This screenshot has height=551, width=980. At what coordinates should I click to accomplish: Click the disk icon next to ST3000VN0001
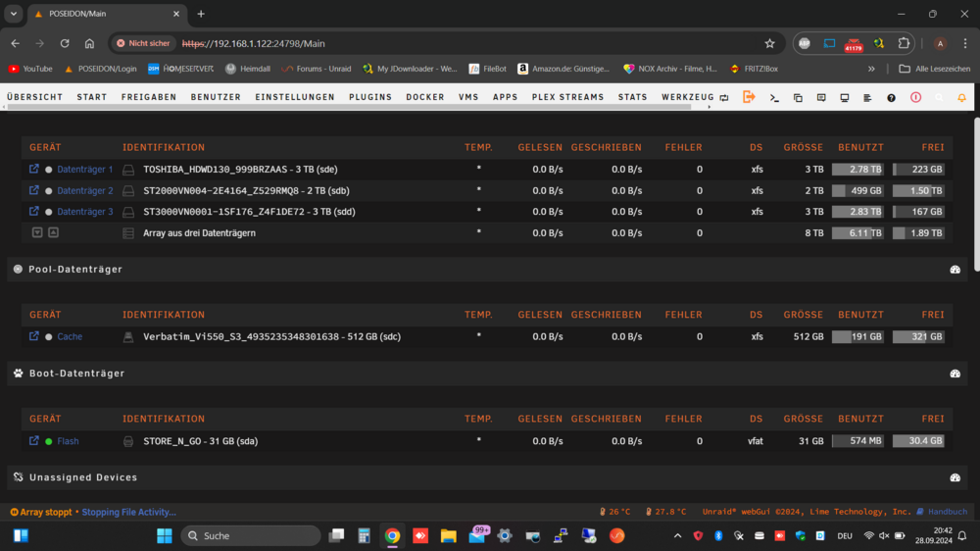click(x=128, y=212)
